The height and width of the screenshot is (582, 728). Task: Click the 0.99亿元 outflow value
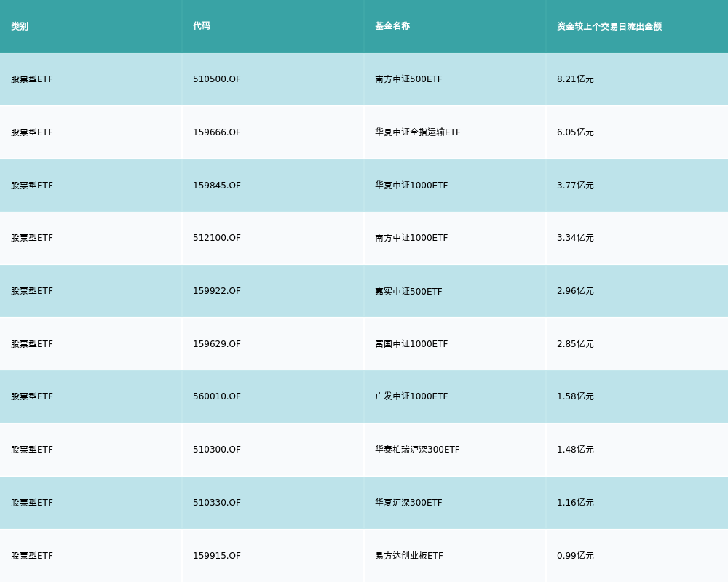[575, 556]
